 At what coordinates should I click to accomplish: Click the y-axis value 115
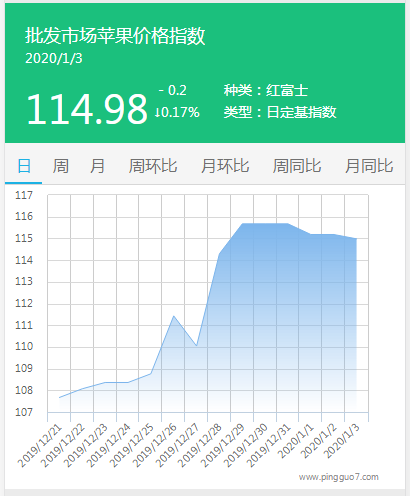[x=24, y=239]
